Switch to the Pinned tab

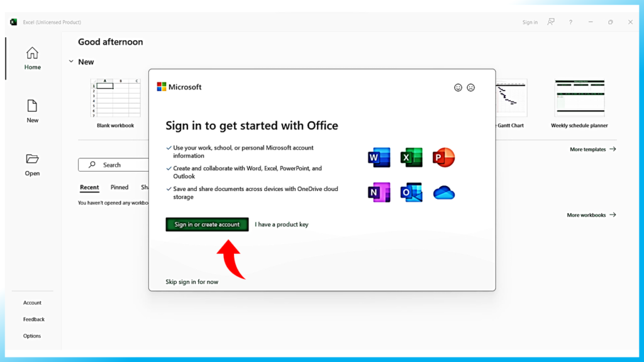click(119, 187)
